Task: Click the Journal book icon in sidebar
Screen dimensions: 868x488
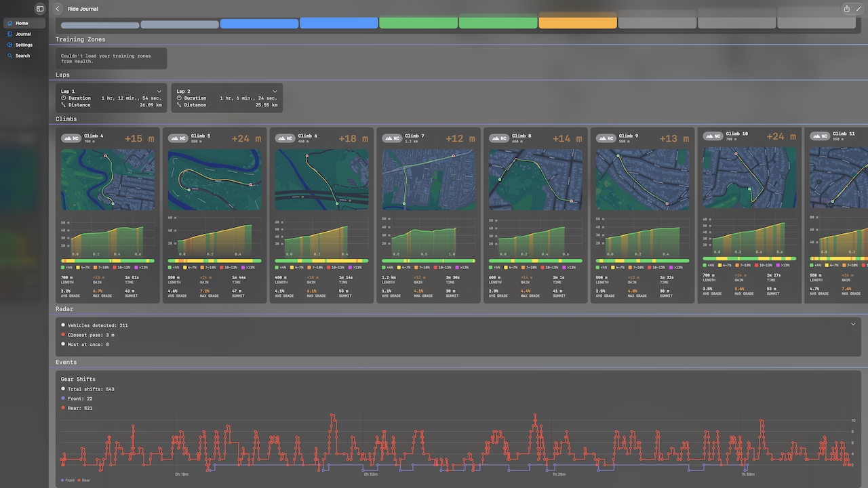Action: pyautogui.click(x=9, y=34)
